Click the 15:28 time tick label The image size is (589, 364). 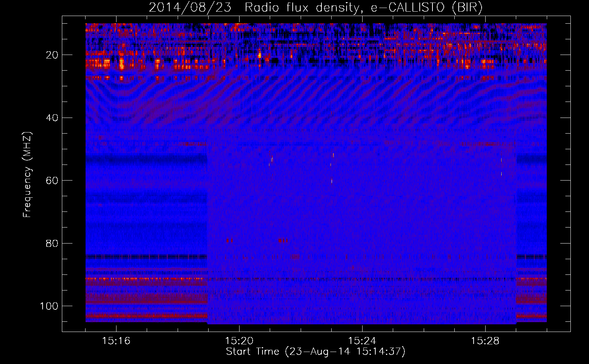(x=485, y=341)
